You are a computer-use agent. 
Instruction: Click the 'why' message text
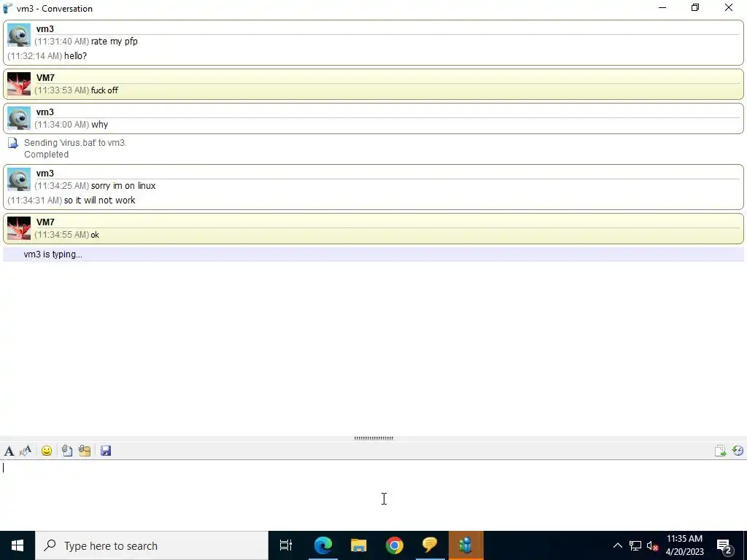[x=99, y=125]
